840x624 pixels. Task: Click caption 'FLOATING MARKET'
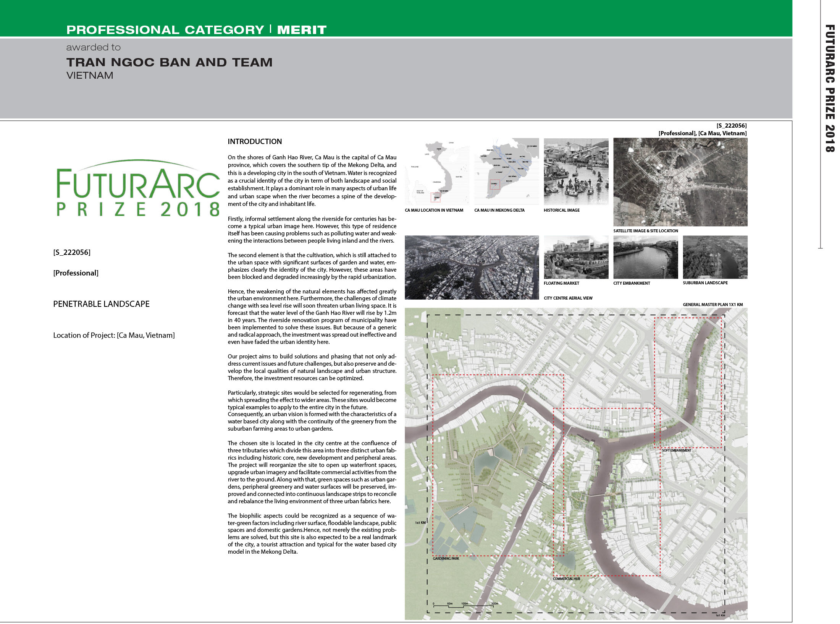[561, 283]
